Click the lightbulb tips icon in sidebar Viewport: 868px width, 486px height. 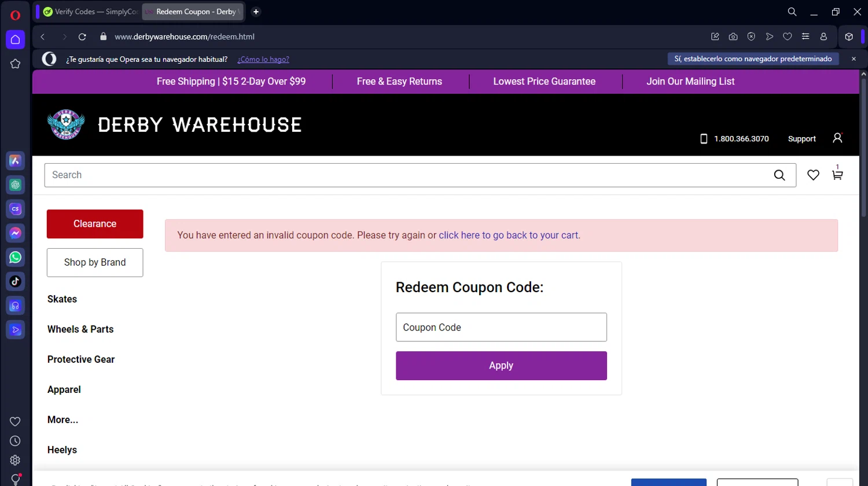point(16,479)
